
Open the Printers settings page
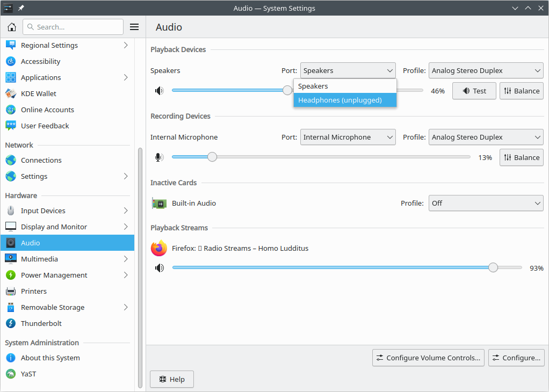tap(33, 291)
